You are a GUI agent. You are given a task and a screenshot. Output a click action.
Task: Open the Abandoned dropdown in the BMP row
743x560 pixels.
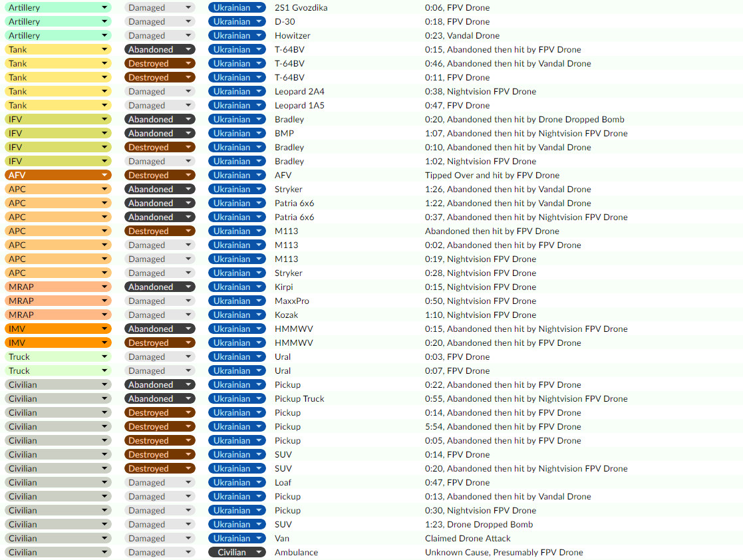[x=160, y=134]
